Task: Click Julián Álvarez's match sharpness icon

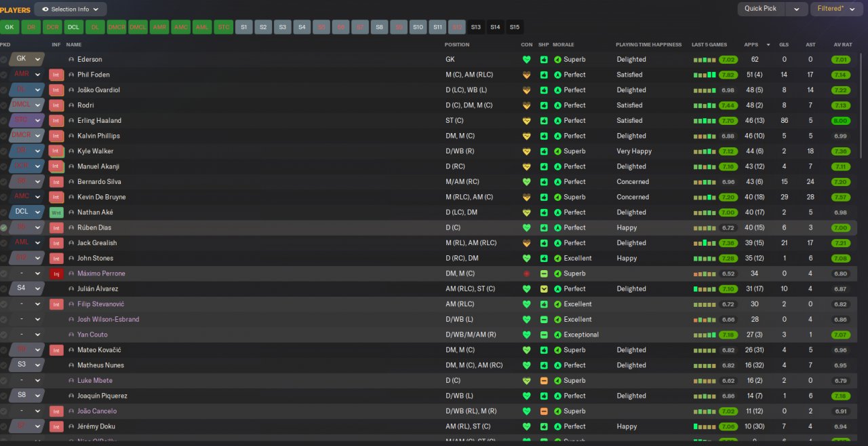Action: point(544,289)
